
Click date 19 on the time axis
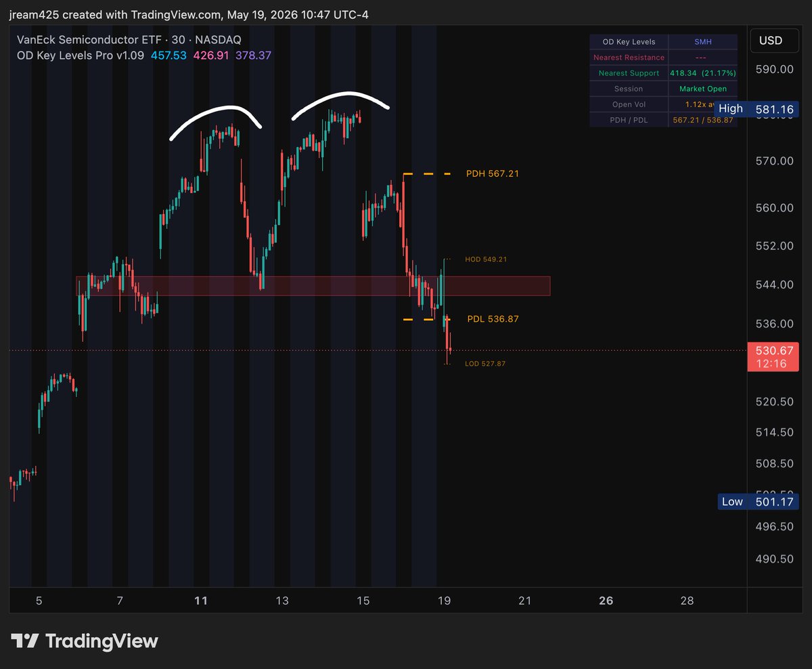tap(445, 601)
